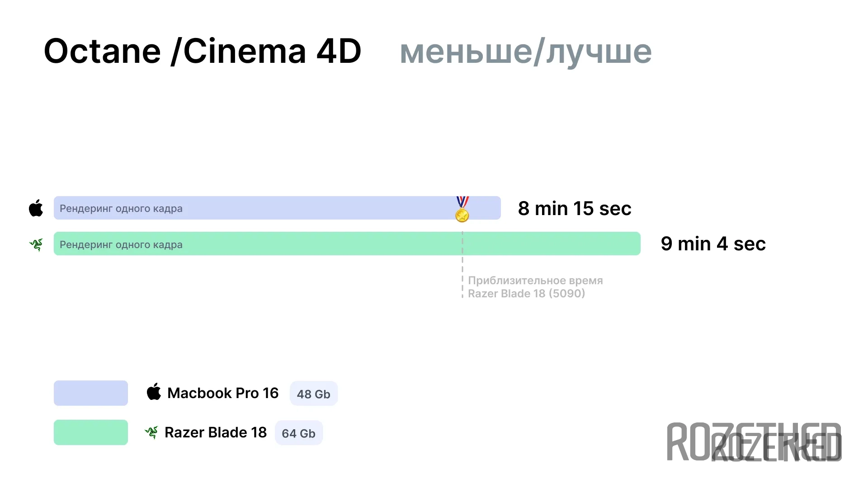Viewport: 868px width, 488px height.
Task: Click the Macbook Pro 16 legend label
Action: point(223,393)
